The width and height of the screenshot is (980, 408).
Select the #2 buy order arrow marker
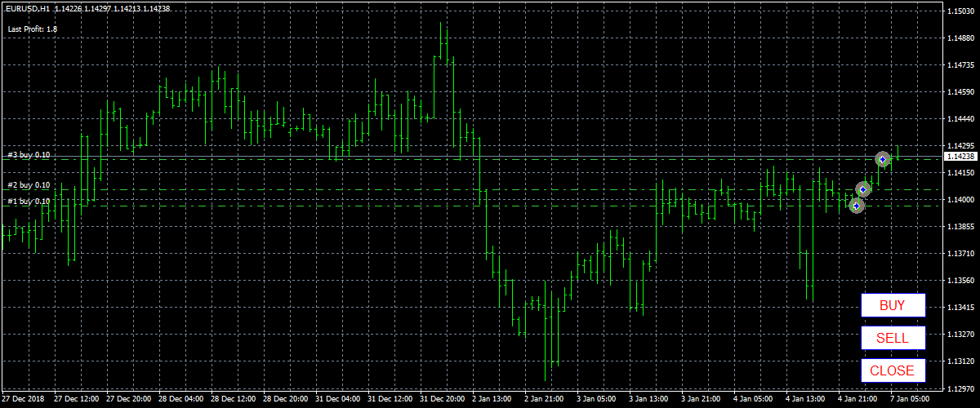(862, 189)
